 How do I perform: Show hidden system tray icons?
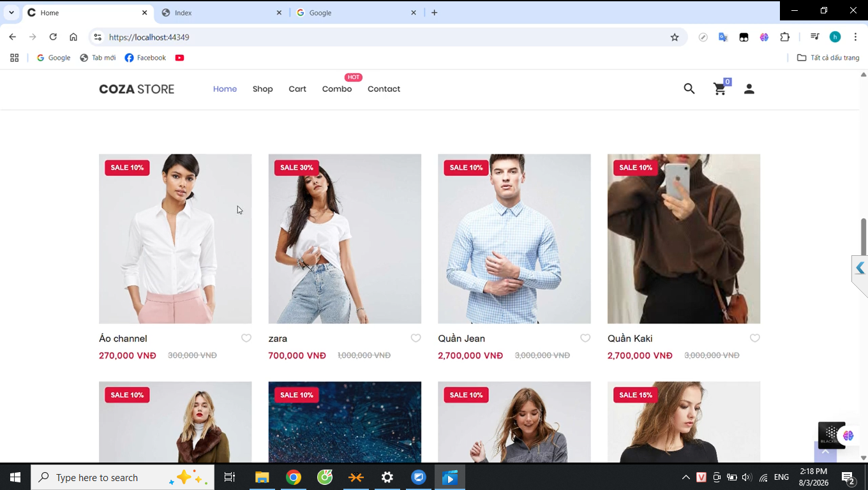coord(686,477)
